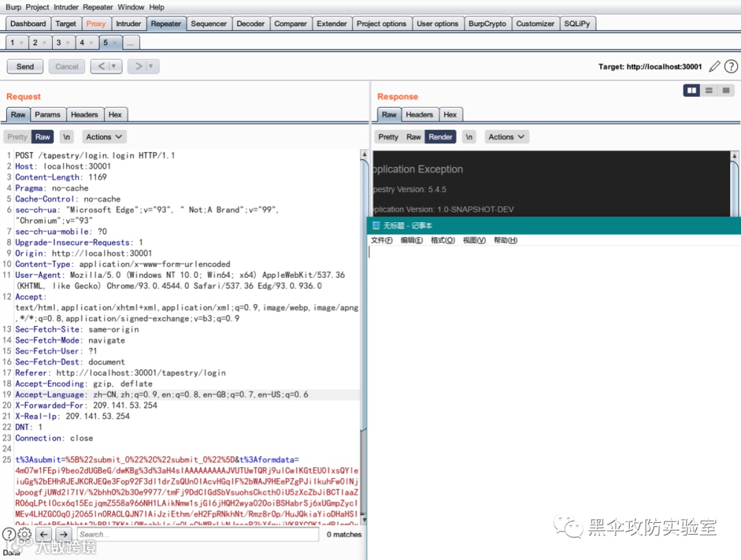The image size is (741, 560).
Task: Select Repeater tab 3
Action: point(58,43)
